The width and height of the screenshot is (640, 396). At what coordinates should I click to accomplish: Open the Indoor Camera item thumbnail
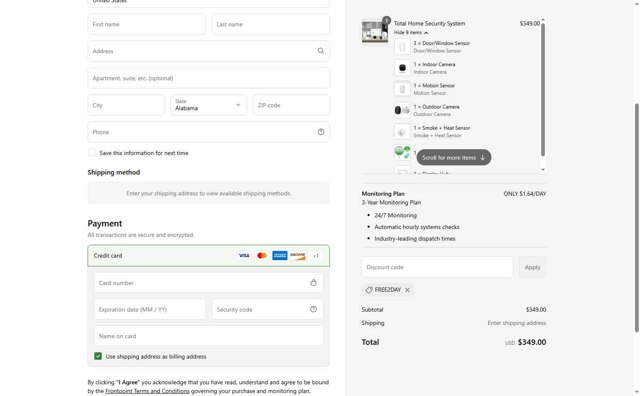click(x=402, y=68)
